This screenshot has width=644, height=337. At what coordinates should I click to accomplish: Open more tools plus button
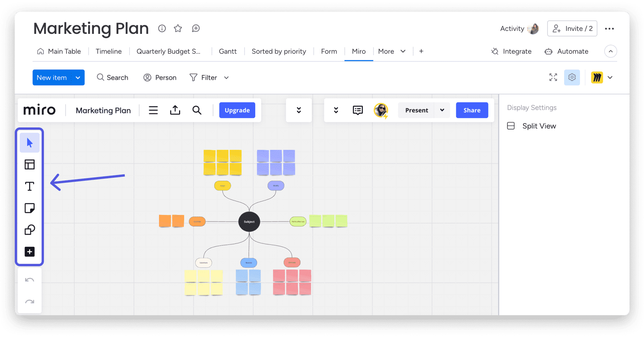tap(30, 252)
